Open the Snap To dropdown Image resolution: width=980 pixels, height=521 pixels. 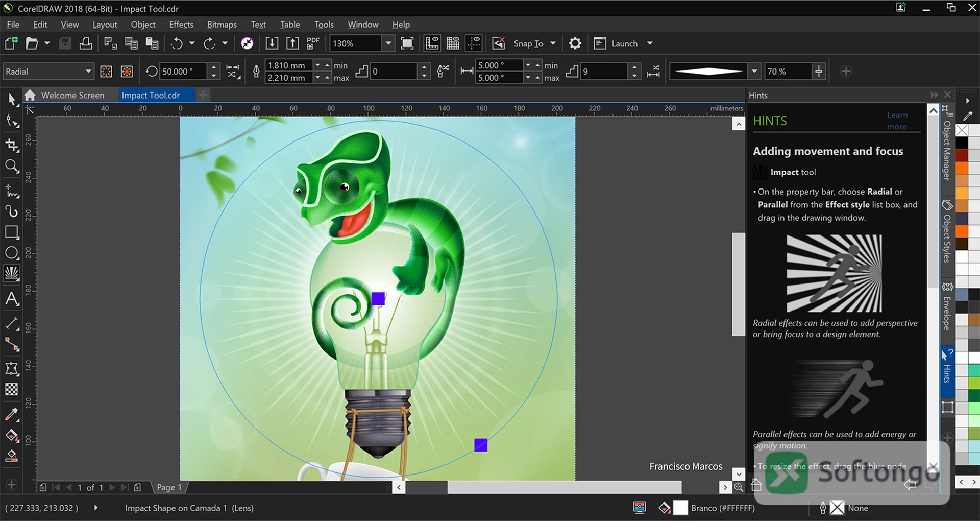tap(553, 43)
